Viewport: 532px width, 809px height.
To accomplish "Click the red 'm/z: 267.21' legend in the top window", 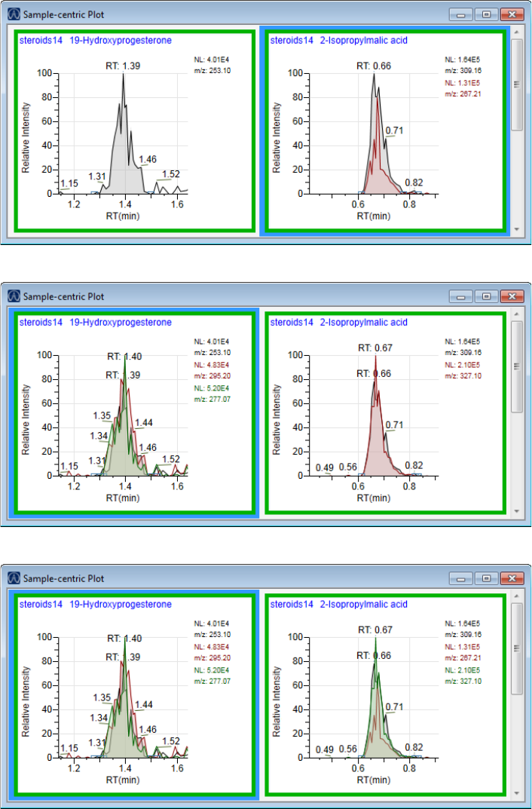I will (x=463, y=94).
